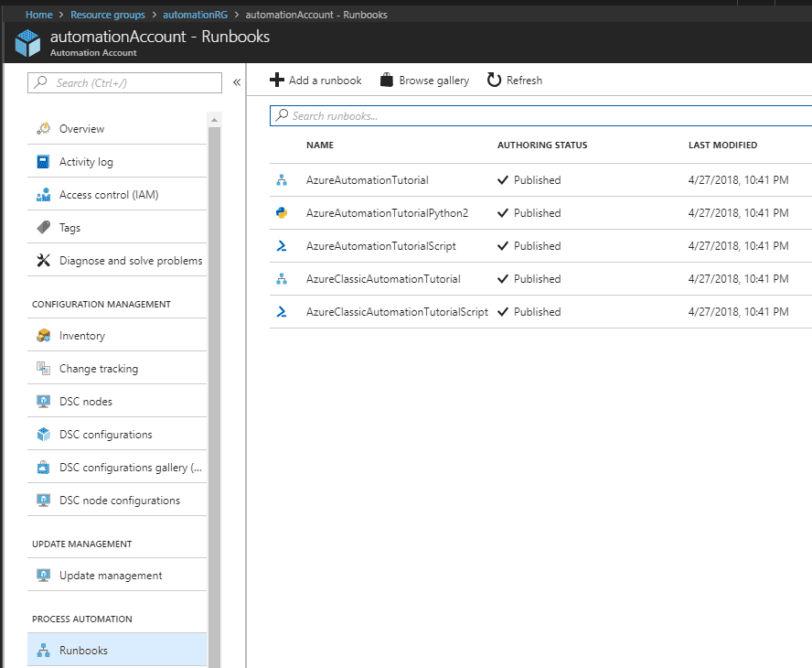
Task: Select the Inventory key icon in the sidebar
Action: pos(45,335)
